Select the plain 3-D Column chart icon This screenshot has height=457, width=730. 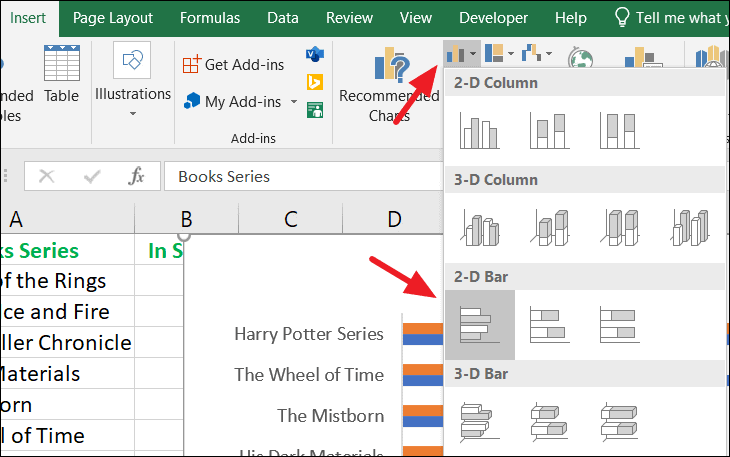pyautogui.click(x=690, y=228)
